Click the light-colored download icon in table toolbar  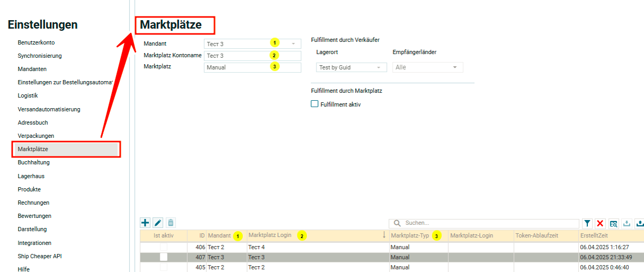[627, 224]
